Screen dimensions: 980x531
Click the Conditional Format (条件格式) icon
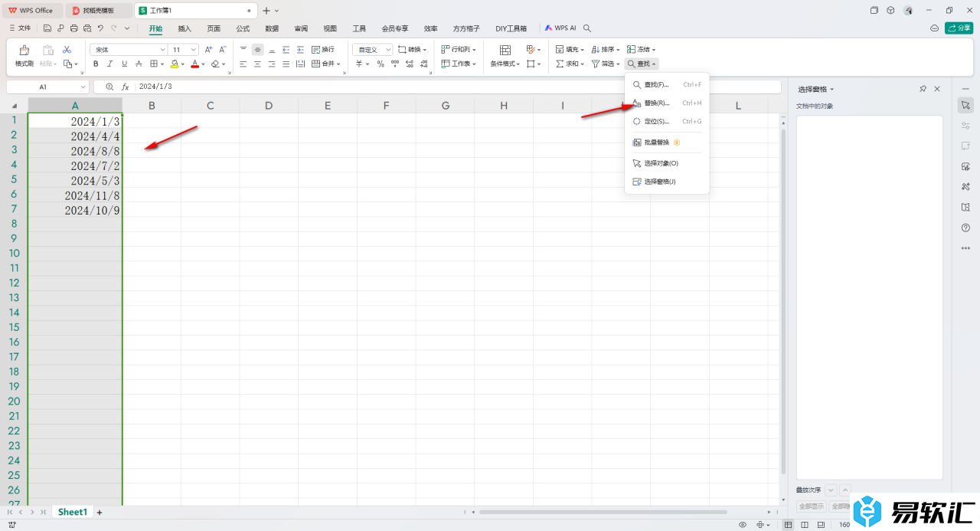tap(505, 51)
